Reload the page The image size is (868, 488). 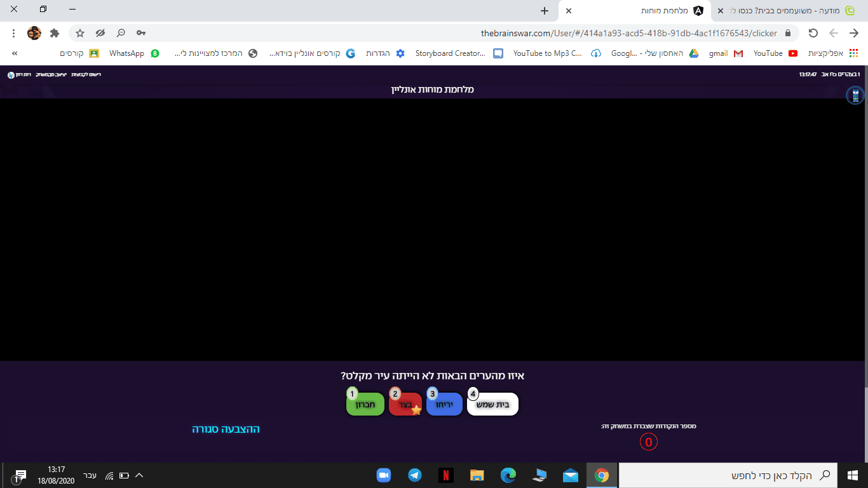(813, 33)
